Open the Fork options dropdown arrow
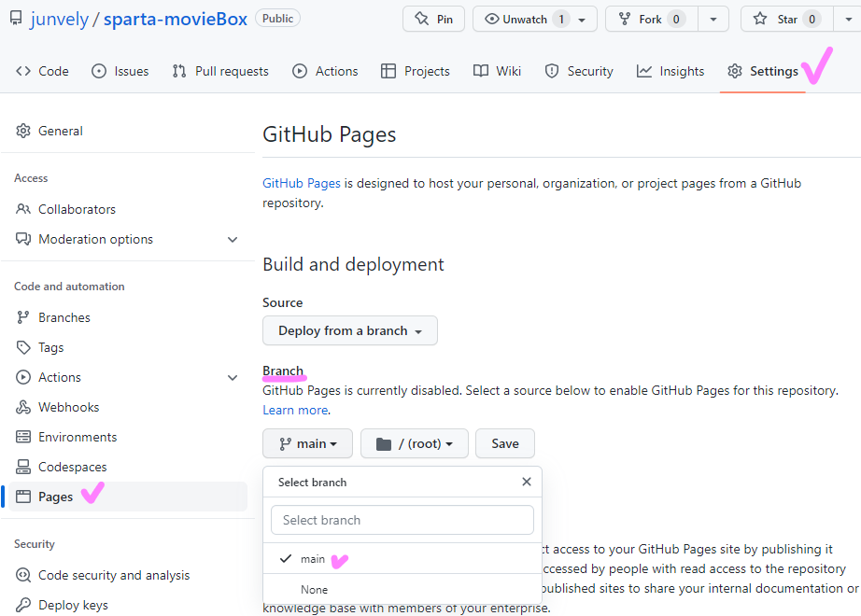861x616 pixels. pos(713,20)
